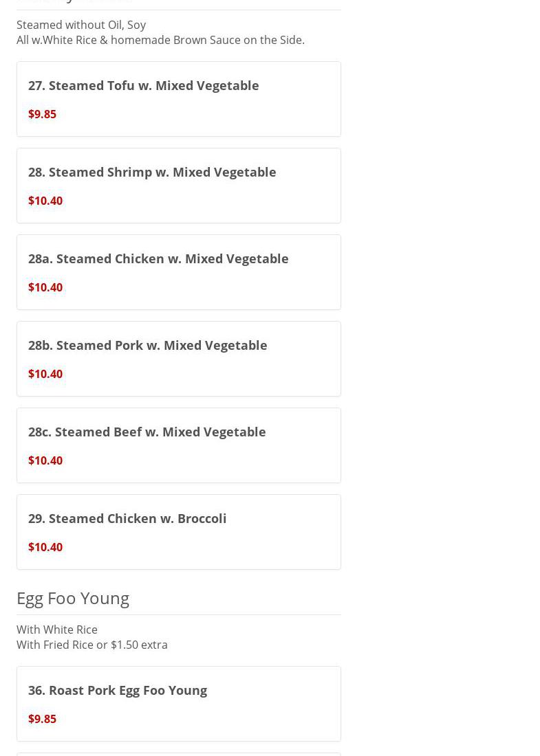This screenshot has width=540, height=756.
Task: Select 28b. Steamed Pork w. Mixed Vegetable
Action: click(x=147, y=345)
